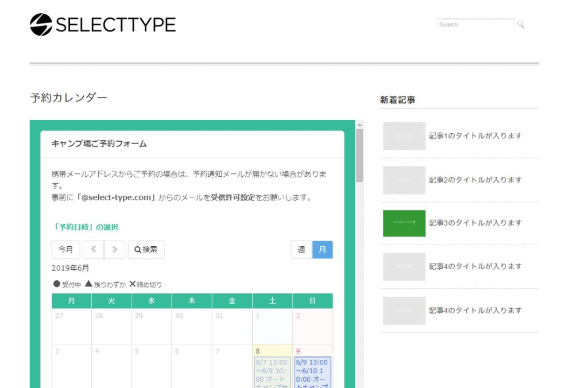Click the last article thumbnail in sidebar
The width and height of the screenshot is (588, 388).
pos(404,311)
